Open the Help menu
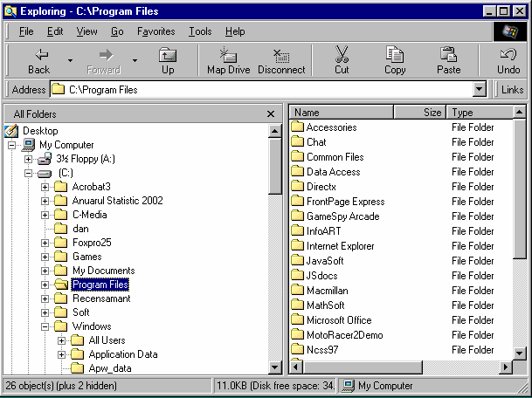 coord(235,31)
